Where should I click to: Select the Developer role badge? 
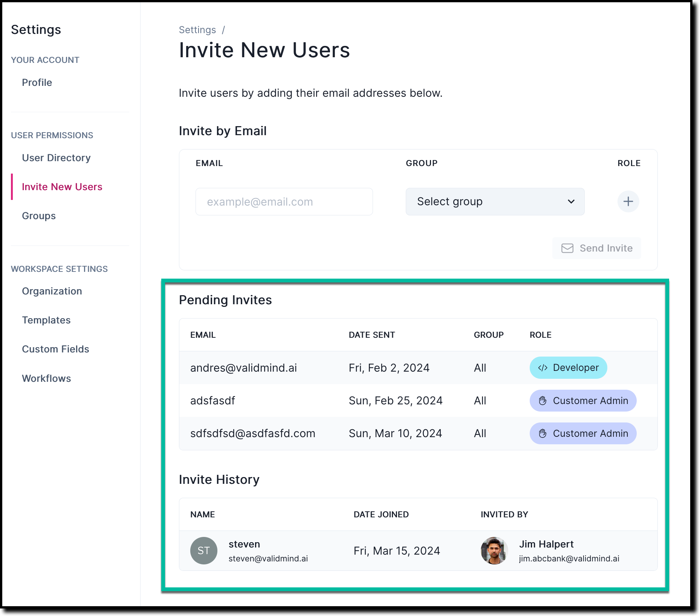click(x=568, y=367)
